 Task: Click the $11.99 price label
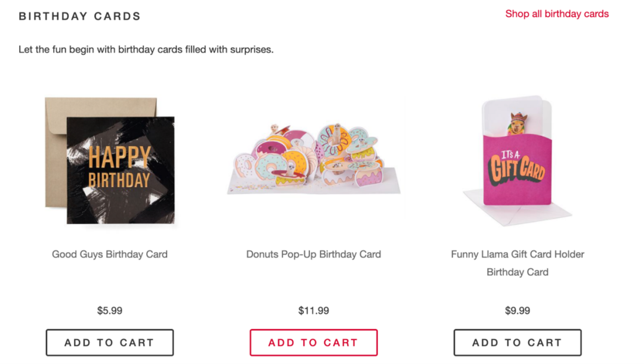tap(314, 310)
